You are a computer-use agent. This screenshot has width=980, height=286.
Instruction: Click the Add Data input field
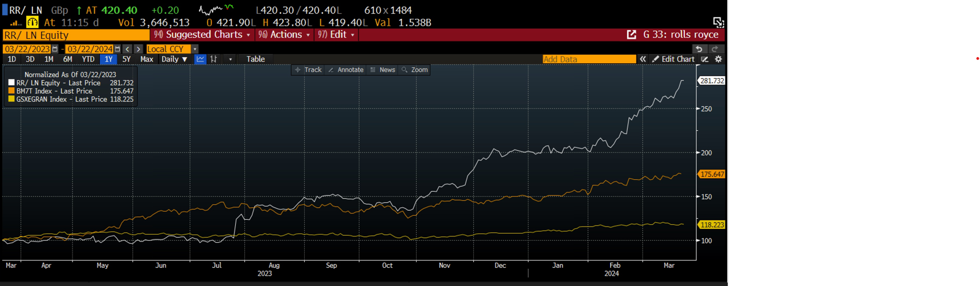click(x=588, y=59)
